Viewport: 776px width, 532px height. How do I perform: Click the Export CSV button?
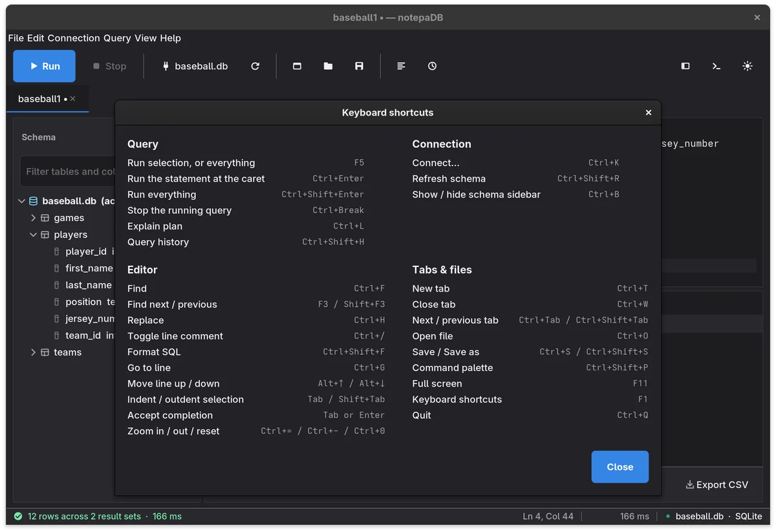(x=717, y=485)
